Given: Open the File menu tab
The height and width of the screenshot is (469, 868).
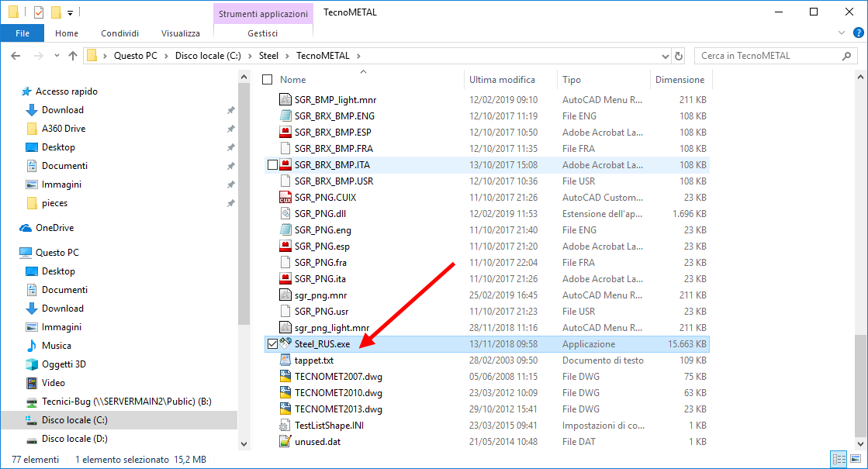Looking at the screenshot, I should 22,33.
